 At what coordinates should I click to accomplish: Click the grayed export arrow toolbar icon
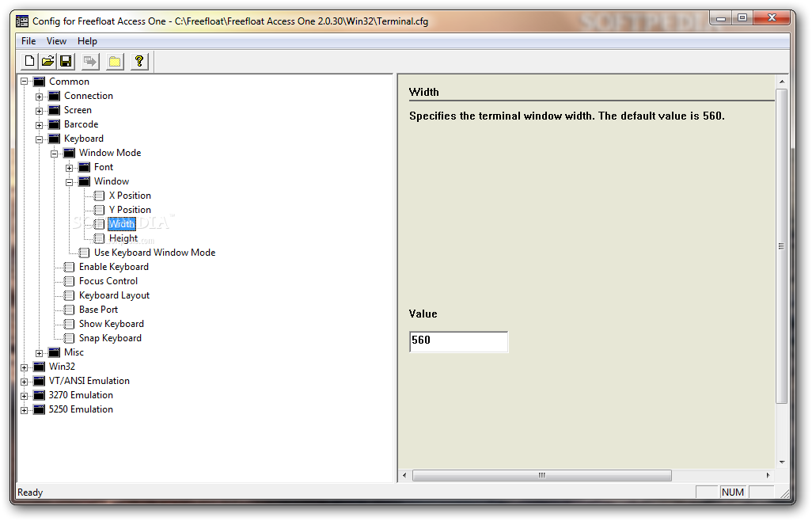[x=90, y=62]
